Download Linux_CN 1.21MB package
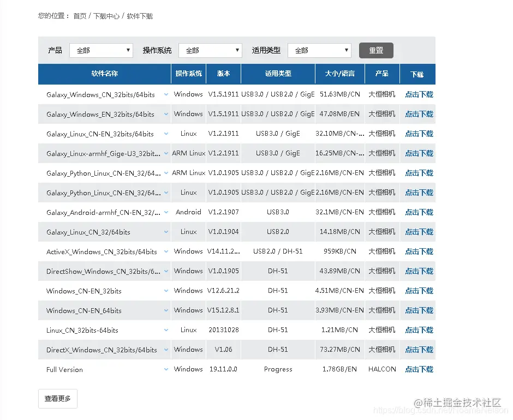This screenshot has height=420, width=513. (419, 330)
